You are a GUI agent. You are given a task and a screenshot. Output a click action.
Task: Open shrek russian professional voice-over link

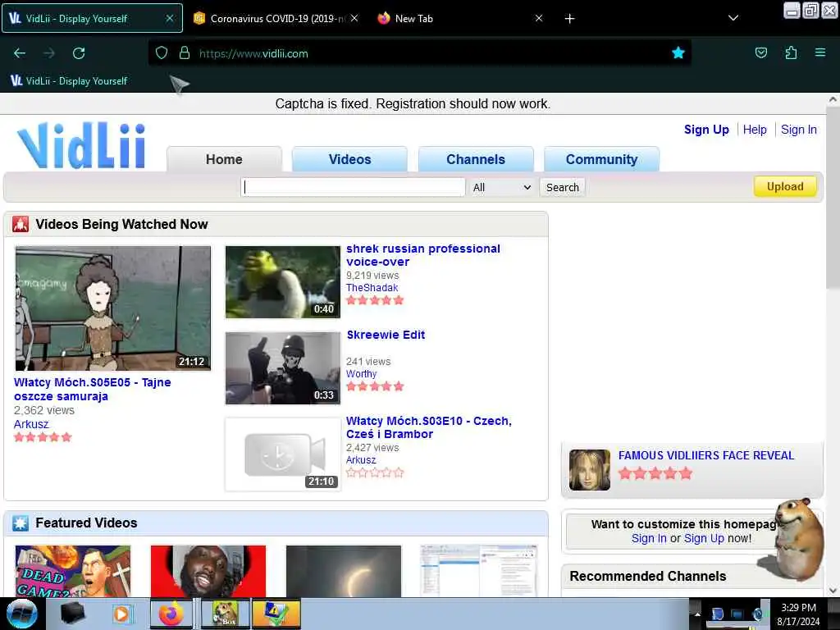pos(423,255)
